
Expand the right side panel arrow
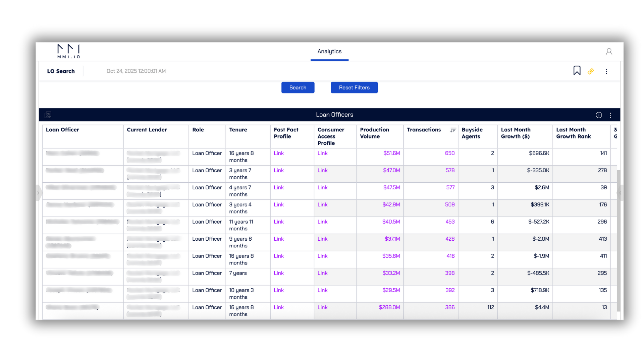click(620, 193)
